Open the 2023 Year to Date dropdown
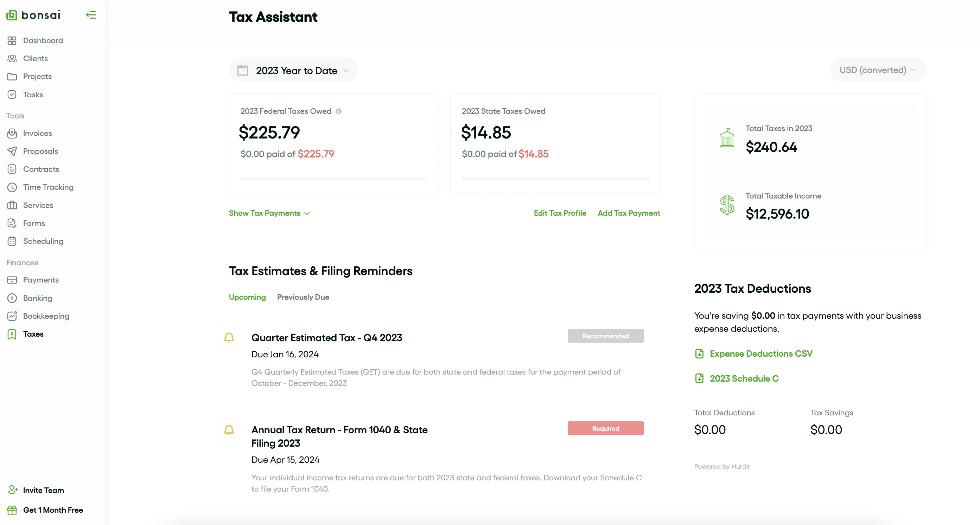980x525 pixels. (293, 70)
